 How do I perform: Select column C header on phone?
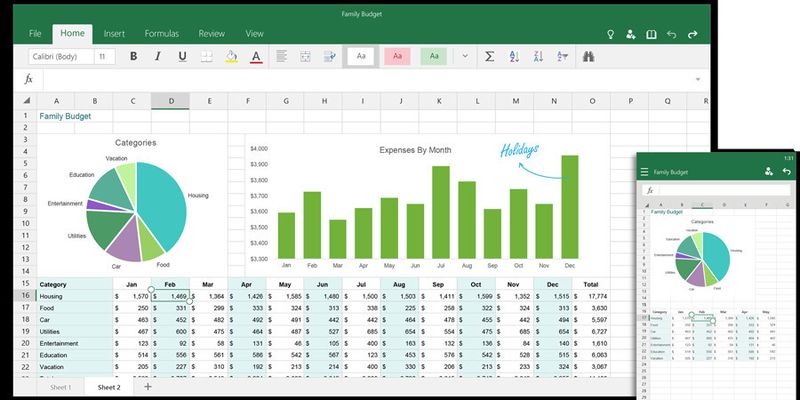[x=702, y=205]
